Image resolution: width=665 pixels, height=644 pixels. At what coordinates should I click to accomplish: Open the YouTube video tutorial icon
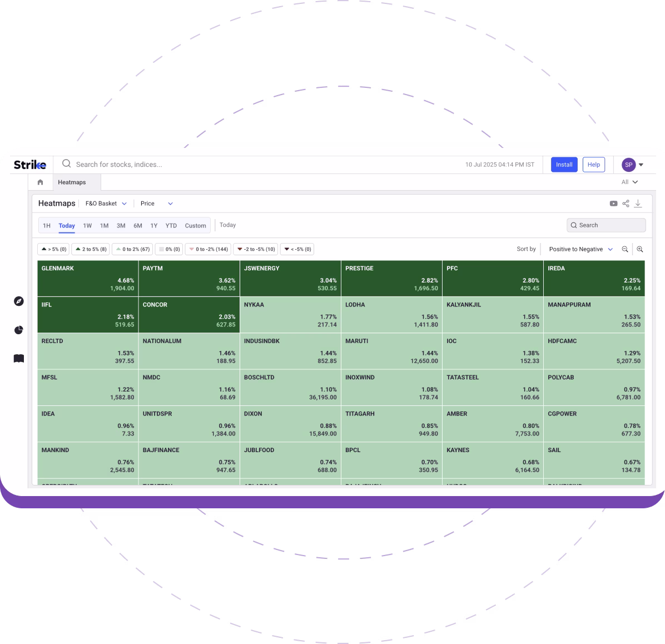pos(613,204)
